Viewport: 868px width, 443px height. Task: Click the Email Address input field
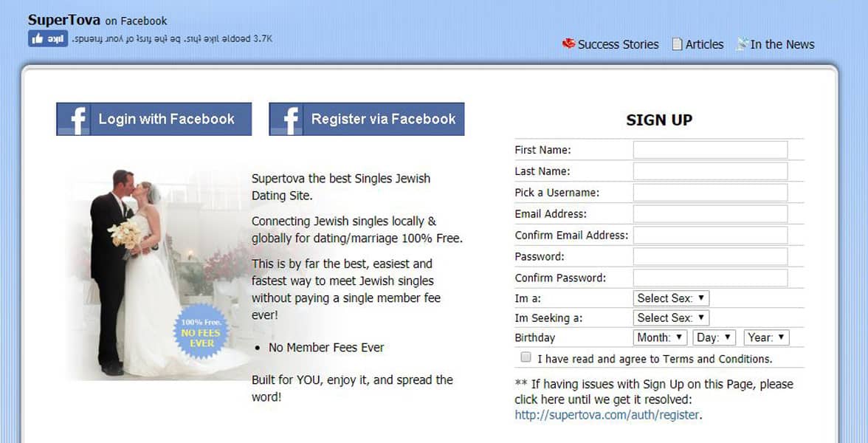[710, 214]
